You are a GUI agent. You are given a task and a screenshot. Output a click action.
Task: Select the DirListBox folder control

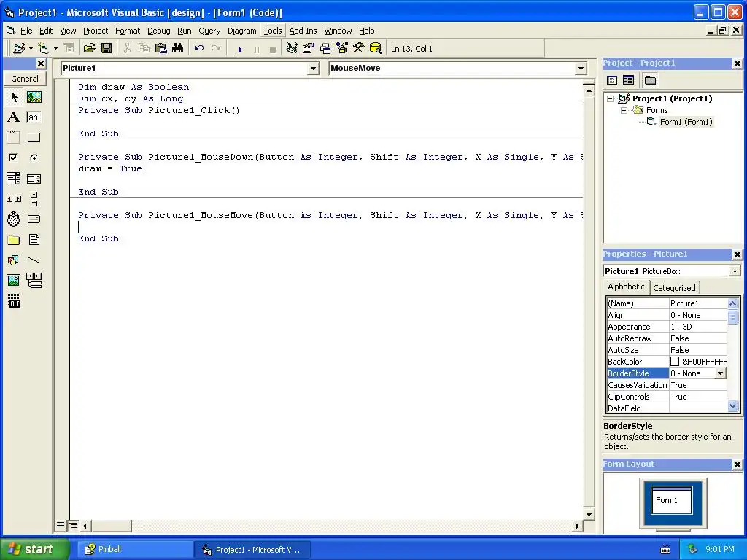pos(14,239)
